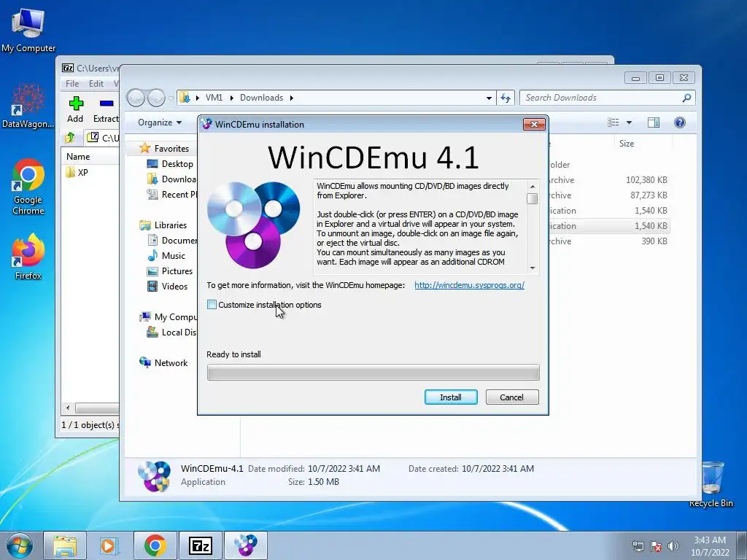The width and height of the screenshot is (747, 560).
Task: Toggle the preview pane button
Action: coord(654,122)
